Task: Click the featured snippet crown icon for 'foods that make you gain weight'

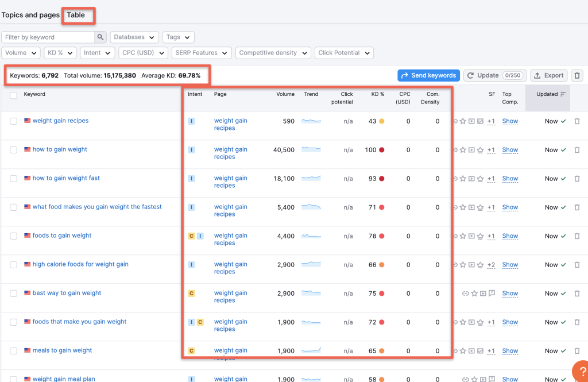Action: click(x=480, y=322)
